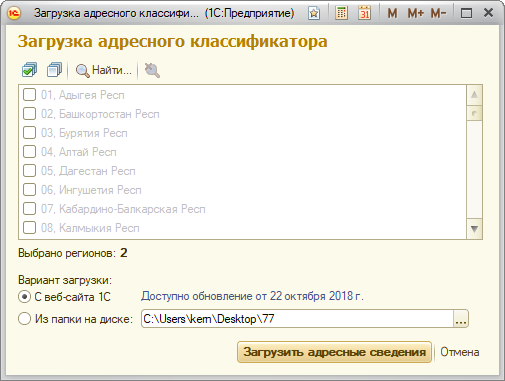
Task: Click the M memory button
Action: pyautogui.click(x=392, y=13)
